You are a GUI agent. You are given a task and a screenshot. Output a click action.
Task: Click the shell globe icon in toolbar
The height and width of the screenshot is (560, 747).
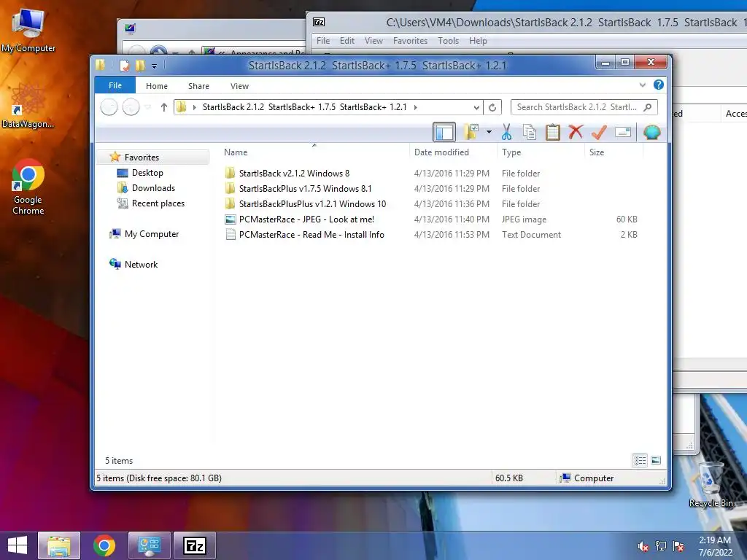tap(651, 132)
